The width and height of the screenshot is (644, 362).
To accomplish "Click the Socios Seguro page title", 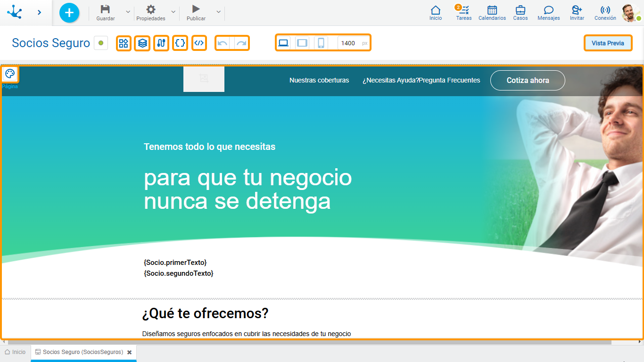I will pos(51,43).
